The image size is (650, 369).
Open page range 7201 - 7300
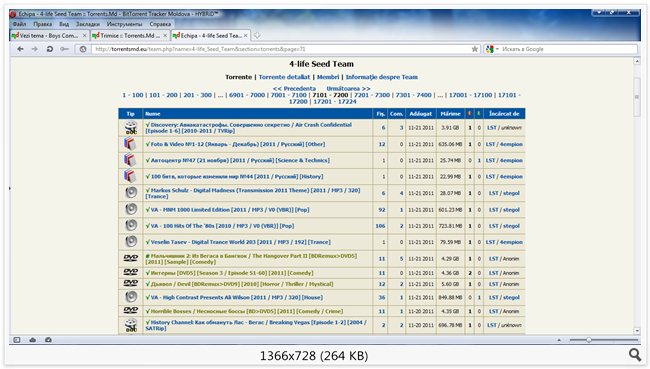click(x=372, y=95)
